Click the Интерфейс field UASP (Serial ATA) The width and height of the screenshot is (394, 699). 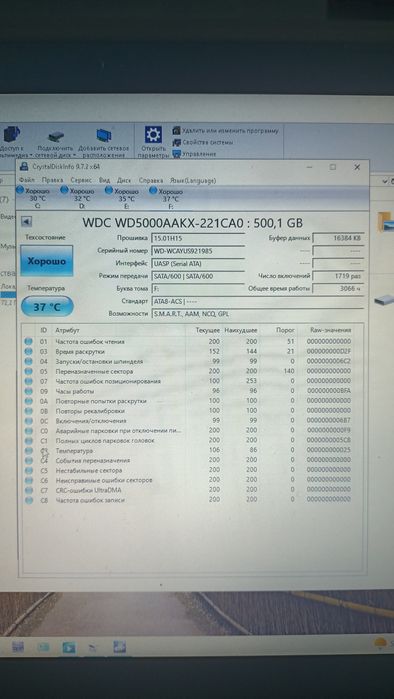(x=197, y=263)
